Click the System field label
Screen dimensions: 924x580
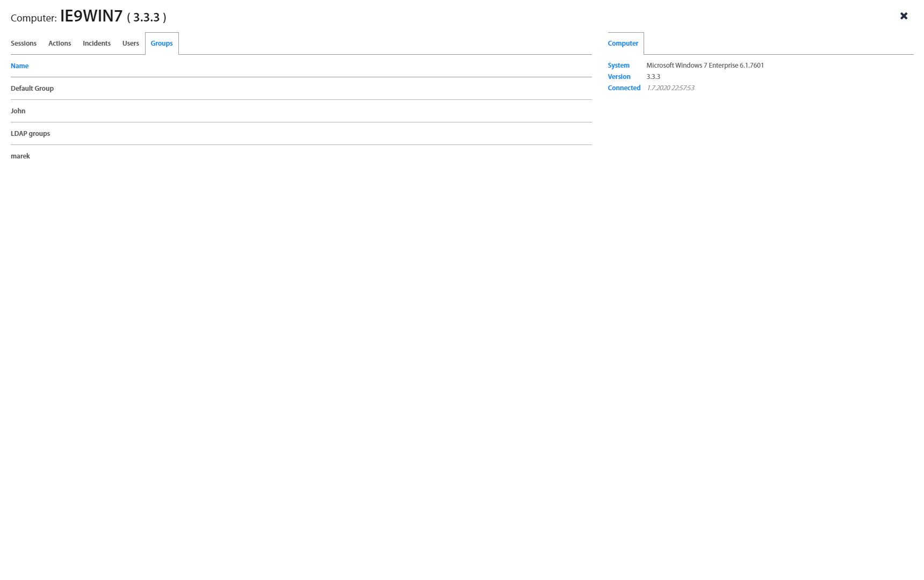(x=618, y=66)
